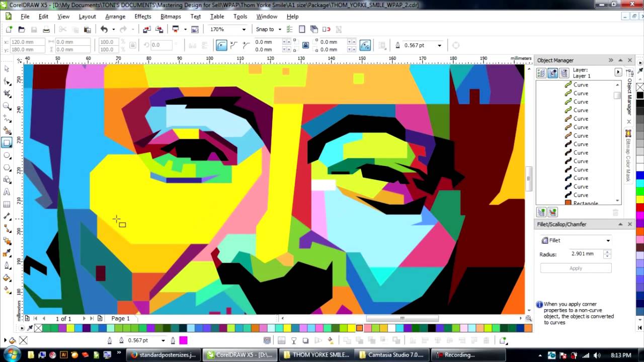This screenshot has height=362, width=644.
Task: Select the Fill tool in toolbox
Action: click(7, 278)
